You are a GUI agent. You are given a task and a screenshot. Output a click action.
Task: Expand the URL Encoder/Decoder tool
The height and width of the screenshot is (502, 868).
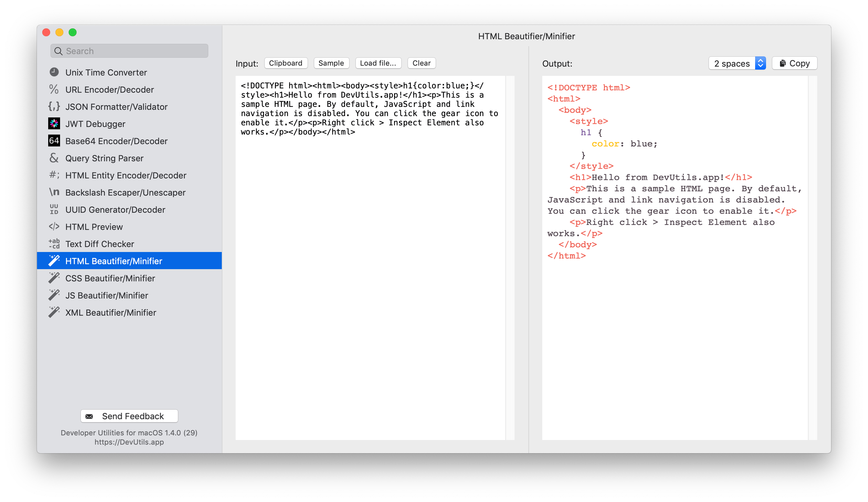pyautogui.click(x=109, y=89)
